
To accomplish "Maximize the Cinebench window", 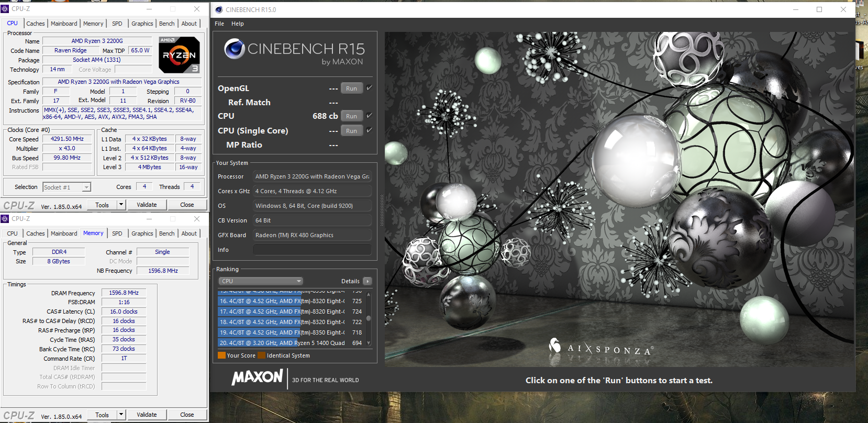I will [x=819, y=9].
